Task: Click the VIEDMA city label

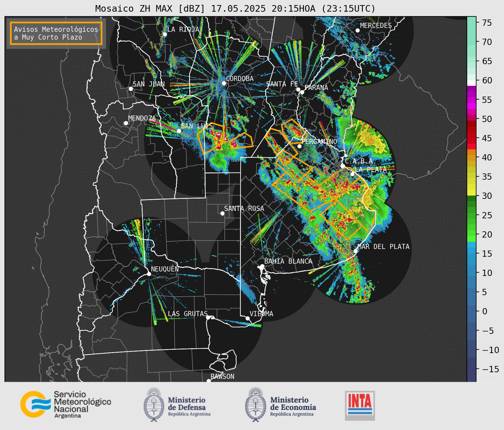Action: [261, 314]
